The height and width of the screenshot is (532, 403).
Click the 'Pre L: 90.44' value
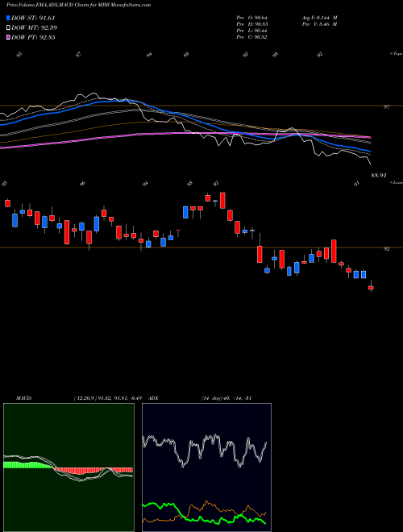(x=251, y=31)
